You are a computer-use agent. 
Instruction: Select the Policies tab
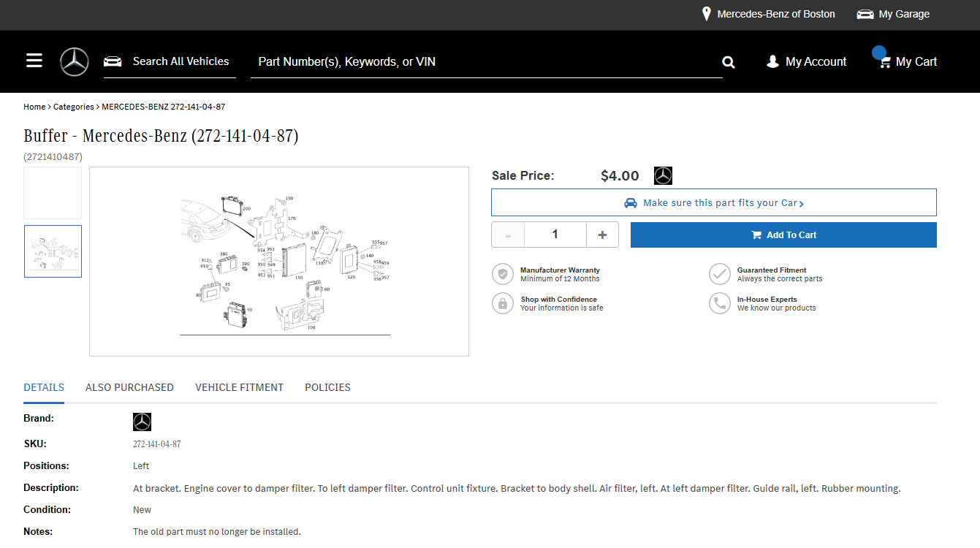[327, 387]
